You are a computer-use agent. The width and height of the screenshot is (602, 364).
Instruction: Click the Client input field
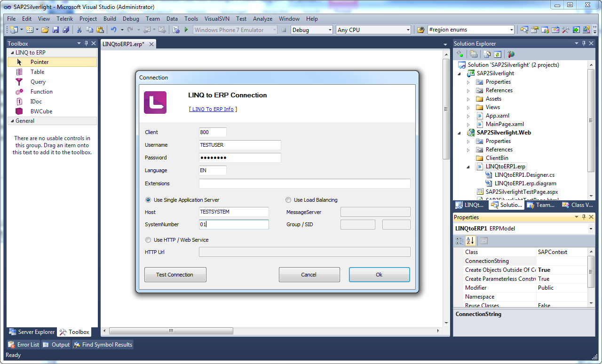pos(213,132)
